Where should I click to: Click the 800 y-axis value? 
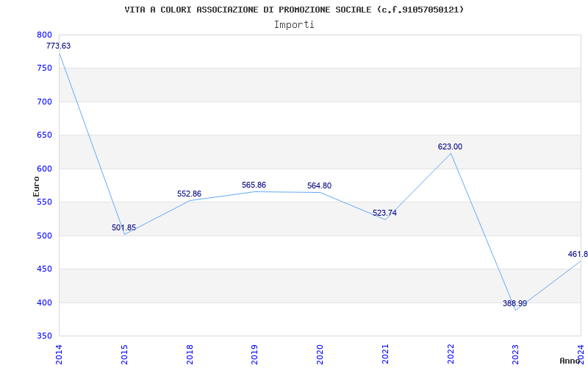coord(44,35)
